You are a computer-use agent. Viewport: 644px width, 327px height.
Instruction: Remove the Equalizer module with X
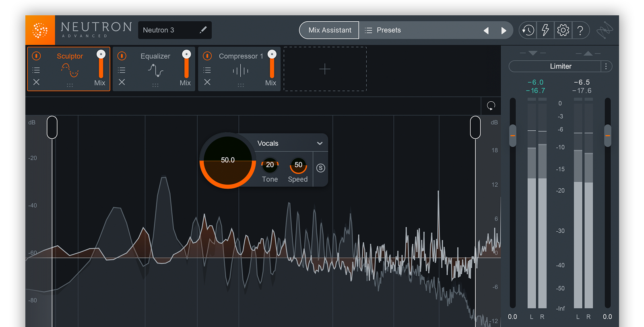122,82
